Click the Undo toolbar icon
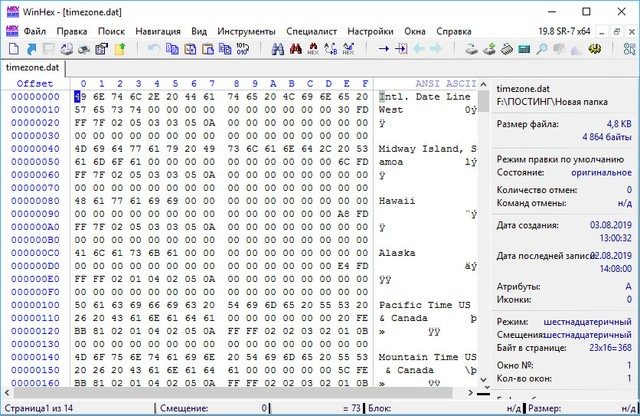 153,48
